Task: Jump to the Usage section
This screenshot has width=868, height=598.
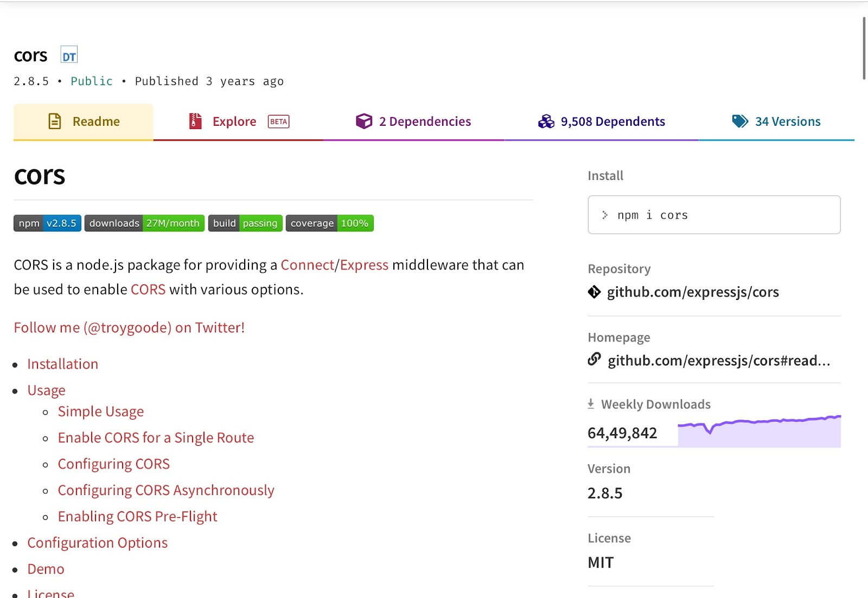Action: pos(47,390)
